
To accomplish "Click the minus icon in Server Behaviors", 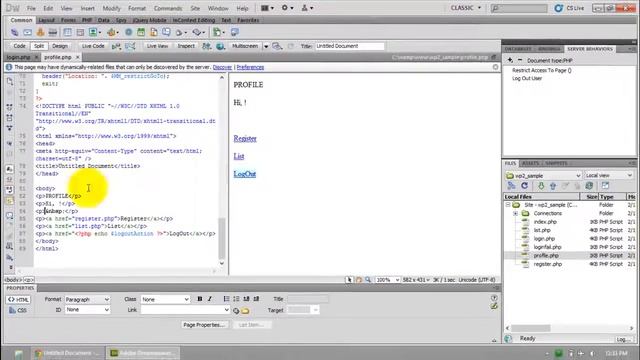I will pos(520,60).
